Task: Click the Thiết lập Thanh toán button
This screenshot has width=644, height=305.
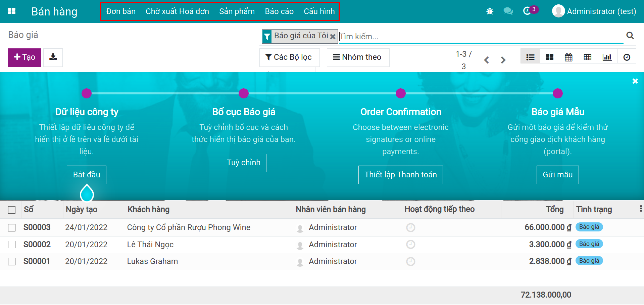Action: [400, 175]
